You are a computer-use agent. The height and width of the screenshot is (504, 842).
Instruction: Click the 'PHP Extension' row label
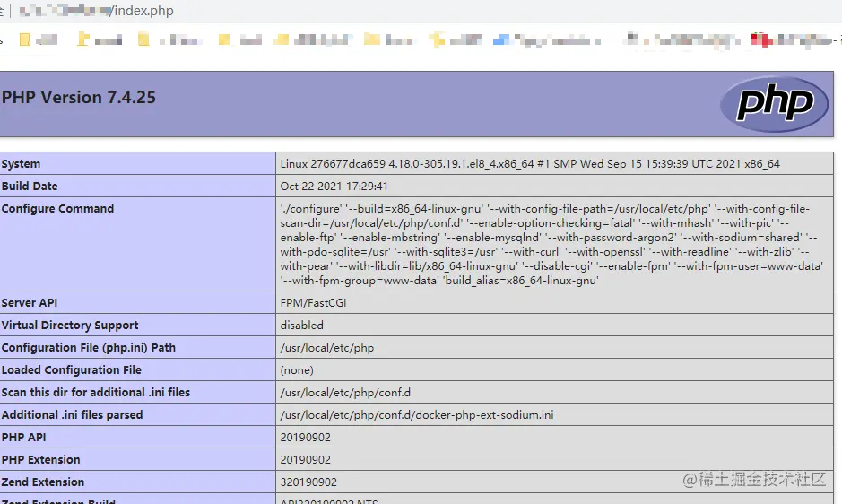click(x=41, y=459)
